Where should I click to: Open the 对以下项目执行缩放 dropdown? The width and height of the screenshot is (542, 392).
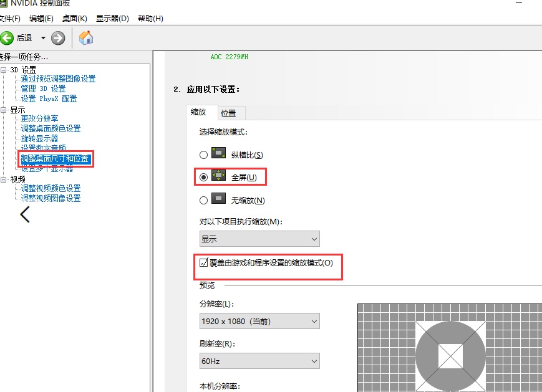[259, 239]
